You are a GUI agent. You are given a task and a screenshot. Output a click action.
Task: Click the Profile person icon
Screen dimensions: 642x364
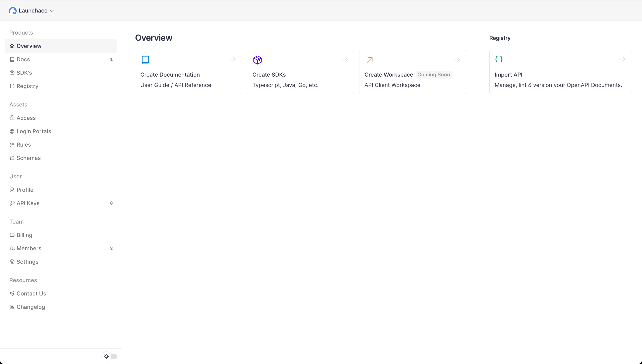(x=12, y=190)
